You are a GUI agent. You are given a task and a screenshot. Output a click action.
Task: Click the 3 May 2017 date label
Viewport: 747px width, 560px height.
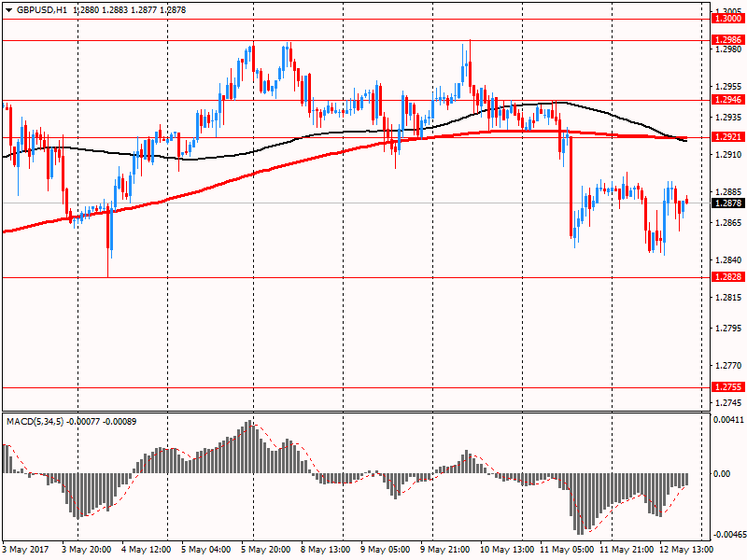[26, 550]
